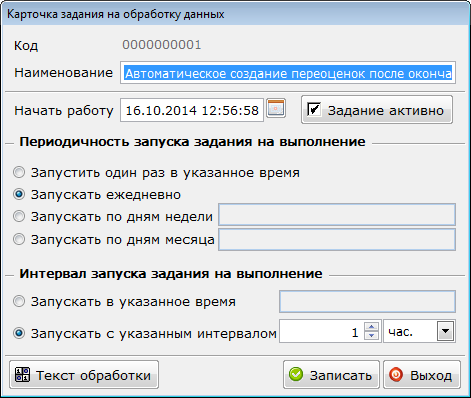Screen dimensions: 471x398
Task: Click the 'Текст обработки' button
Action: (84, 375)
